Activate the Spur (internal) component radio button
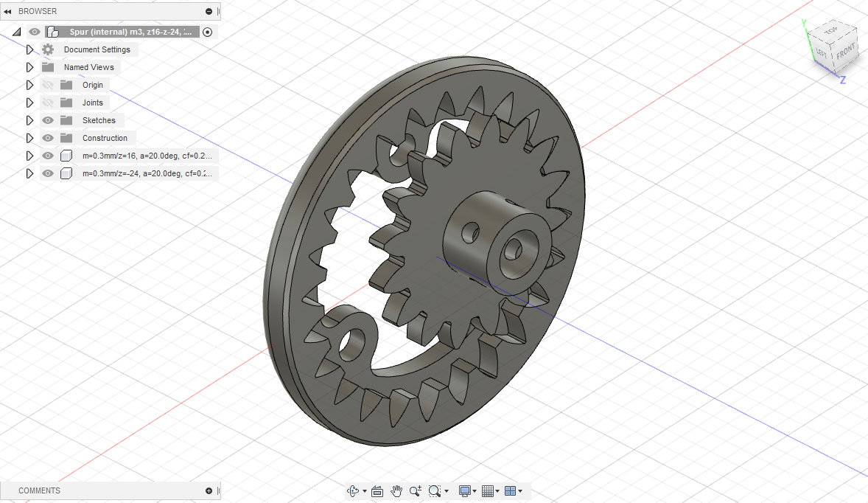The width and height of the screenshot is (868, 503). 208,32
